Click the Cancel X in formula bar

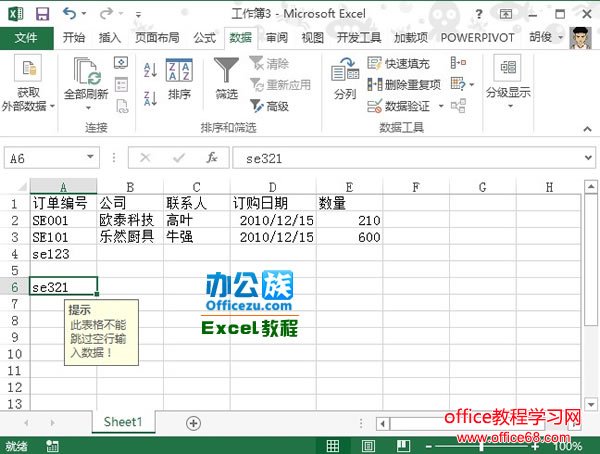(x=145, y=157)
